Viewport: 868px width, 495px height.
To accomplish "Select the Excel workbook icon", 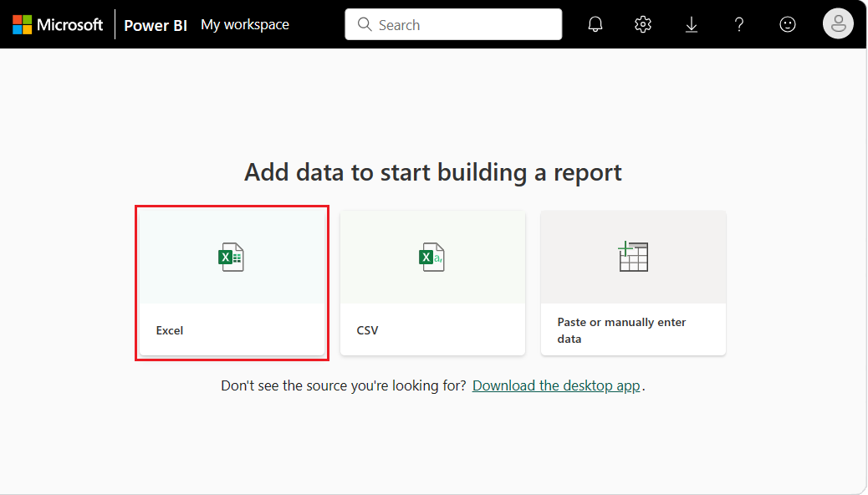I will click(232, 257).
